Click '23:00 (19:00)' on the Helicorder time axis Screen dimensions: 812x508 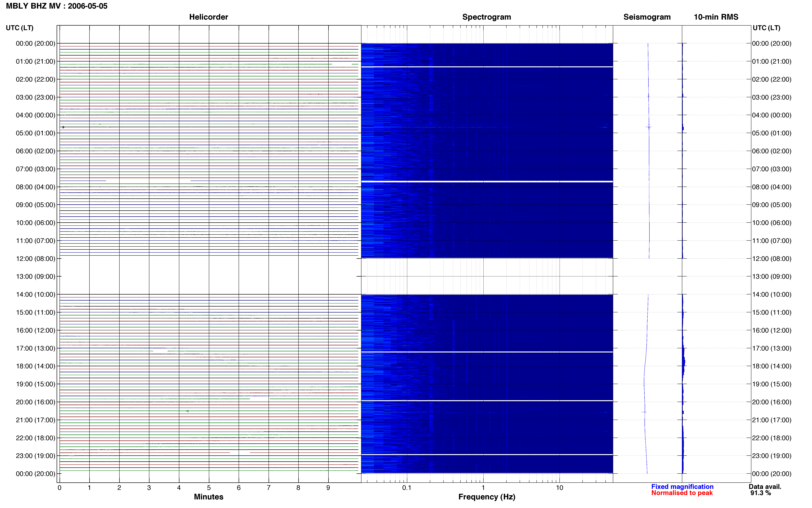35,456
